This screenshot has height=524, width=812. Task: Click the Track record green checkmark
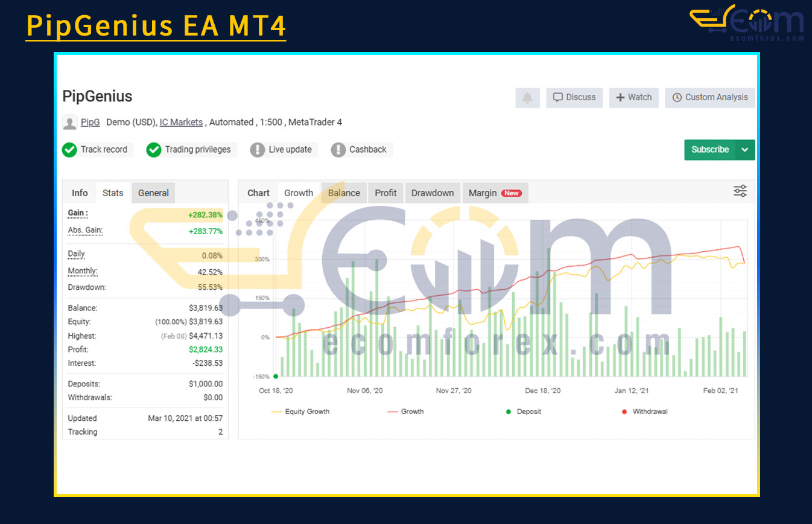tap(69, 150)
